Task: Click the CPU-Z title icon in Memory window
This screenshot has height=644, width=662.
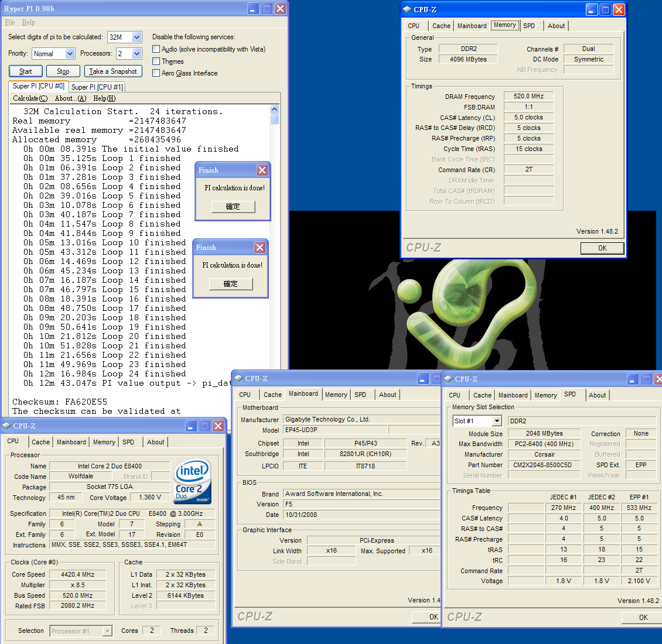Action: 407,9
